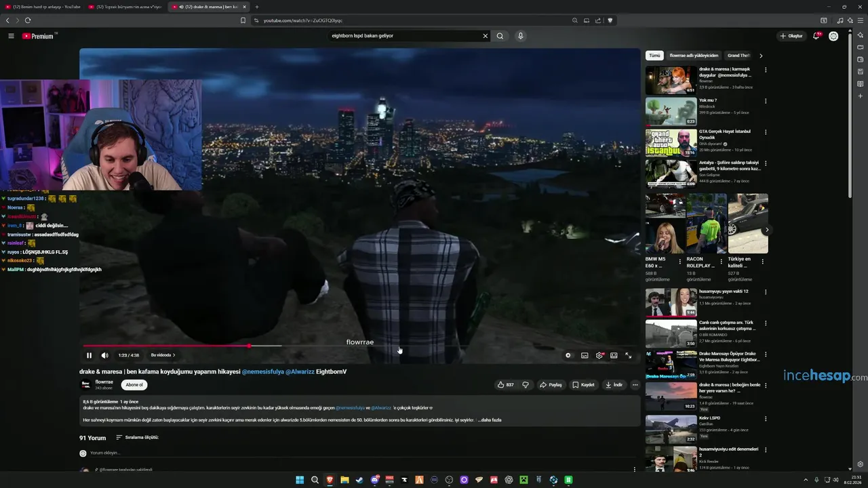Open browser main menu (three lines)
This screenshot has height=488, width=868.
coord(861,20)
